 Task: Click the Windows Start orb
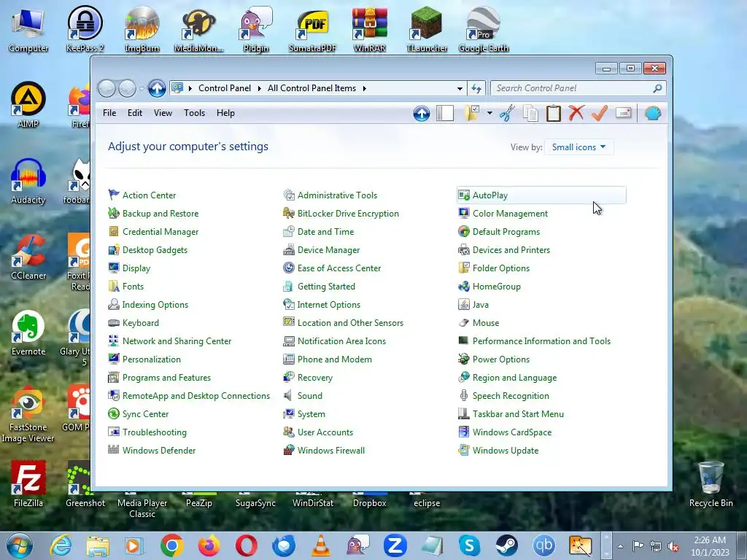tap(20, 545)
